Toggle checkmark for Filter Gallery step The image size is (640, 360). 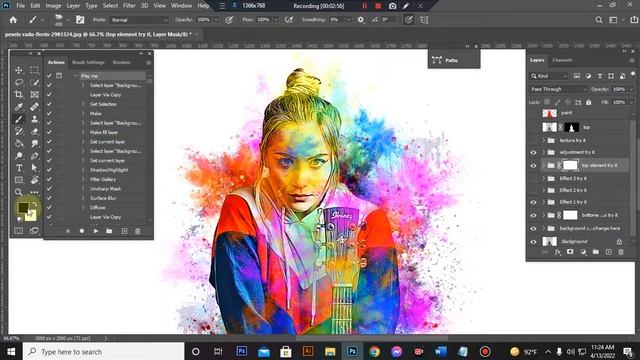[x=49, y=179]
